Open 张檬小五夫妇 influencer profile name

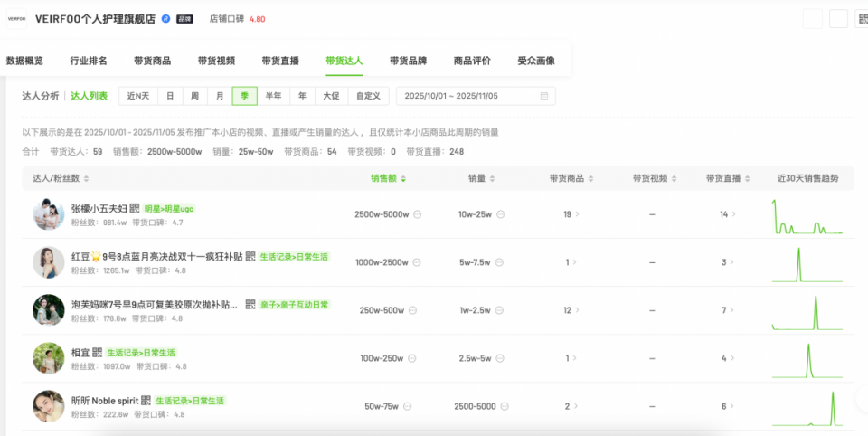[x=99, y=209]
